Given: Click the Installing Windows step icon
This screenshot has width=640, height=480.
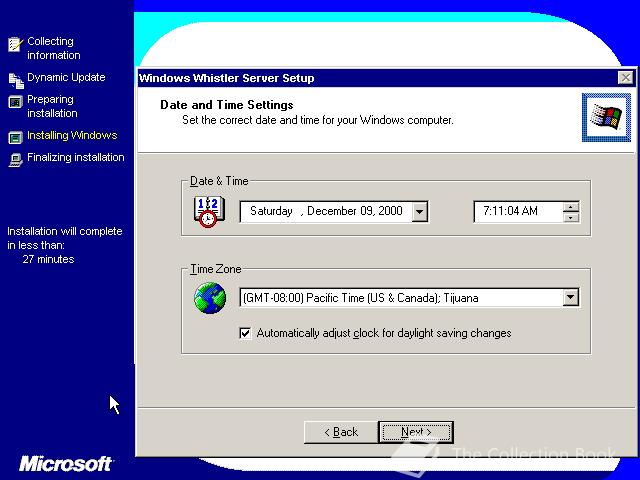Looking at the screenshot, I should click(15, 138).
